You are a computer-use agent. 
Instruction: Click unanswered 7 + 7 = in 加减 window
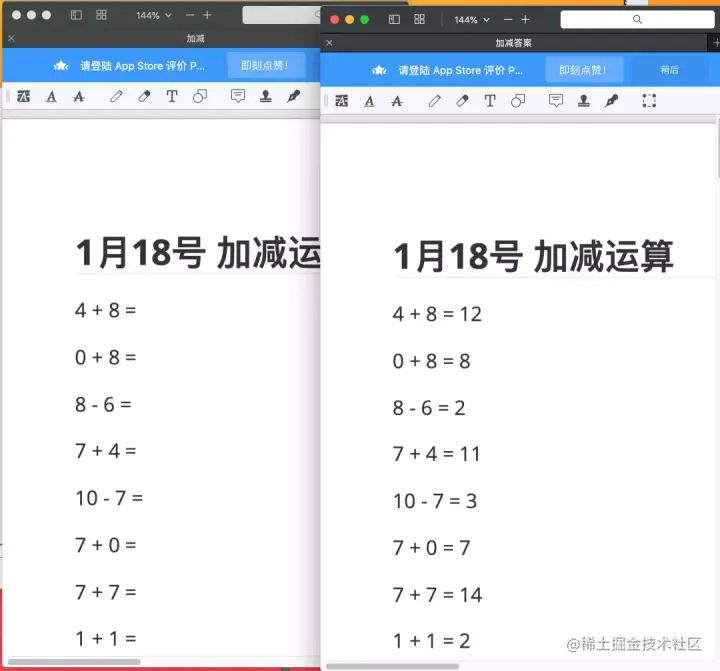tap(106, 592)
